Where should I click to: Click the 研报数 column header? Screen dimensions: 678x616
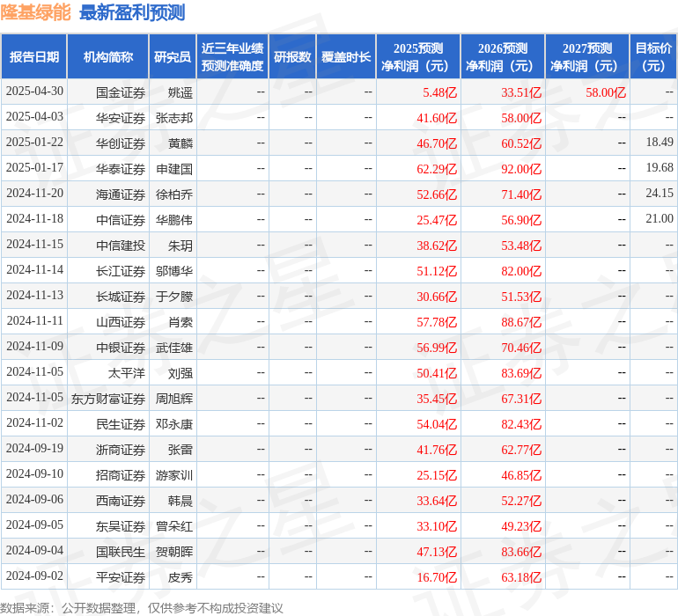292,57
